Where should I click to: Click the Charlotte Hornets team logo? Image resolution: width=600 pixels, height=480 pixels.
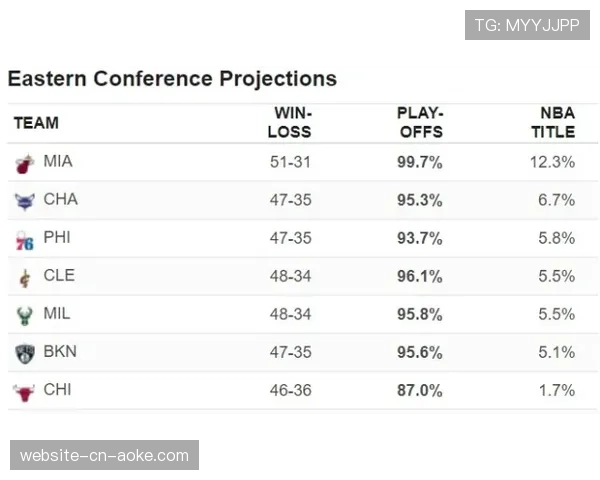pyautogui.click(x=24, y=201)
